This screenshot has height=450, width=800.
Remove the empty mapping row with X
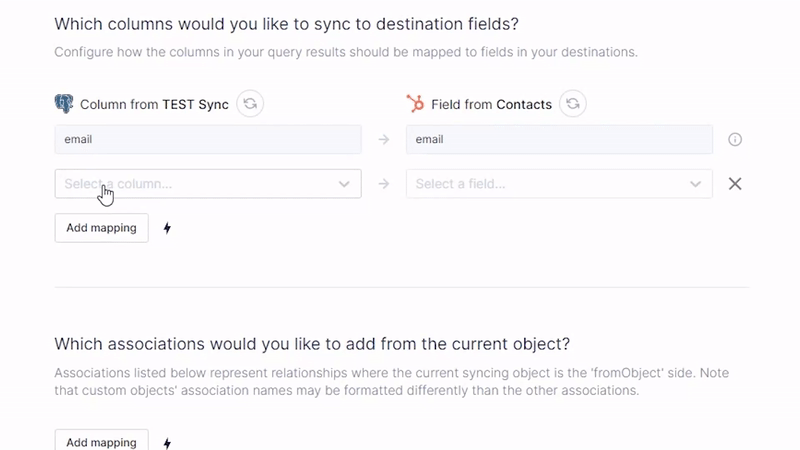[x=735, y=184]
